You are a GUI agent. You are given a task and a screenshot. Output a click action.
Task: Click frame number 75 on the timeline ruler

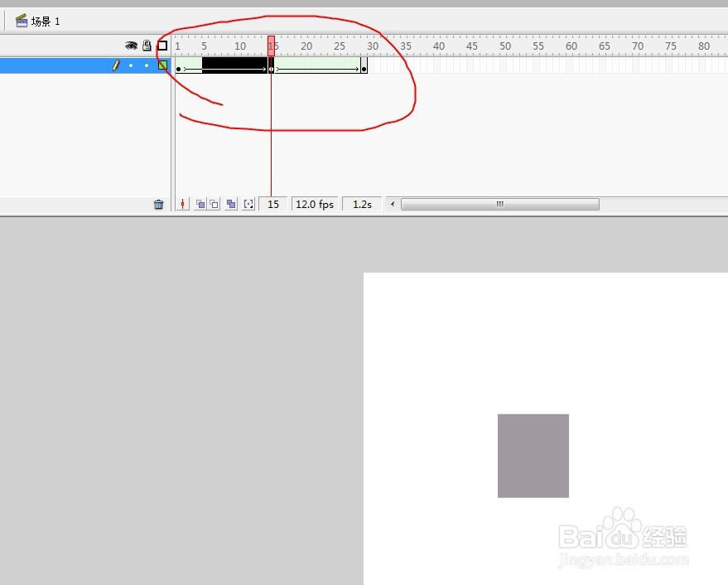671,46
